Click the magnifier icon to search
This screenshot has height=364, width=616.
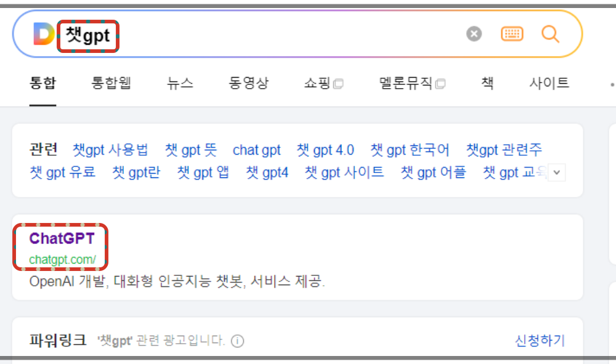coord(550,34)
